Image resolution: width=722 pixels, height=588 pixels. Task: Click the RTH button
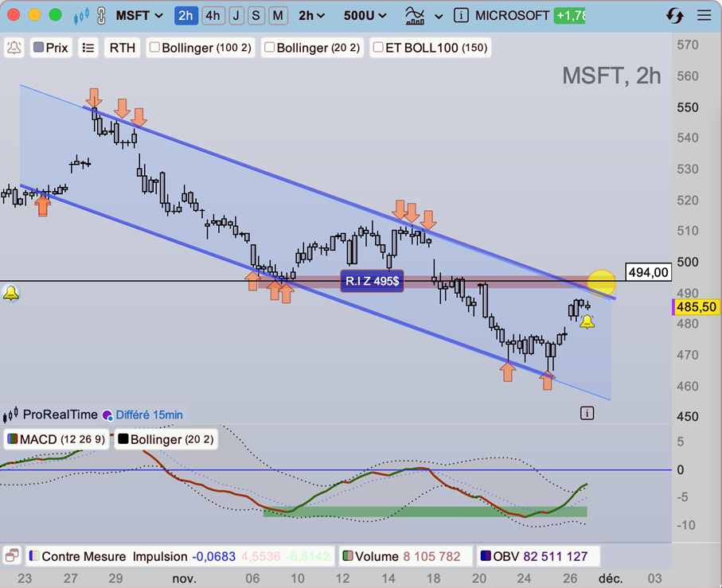click(x=123, y=48)
